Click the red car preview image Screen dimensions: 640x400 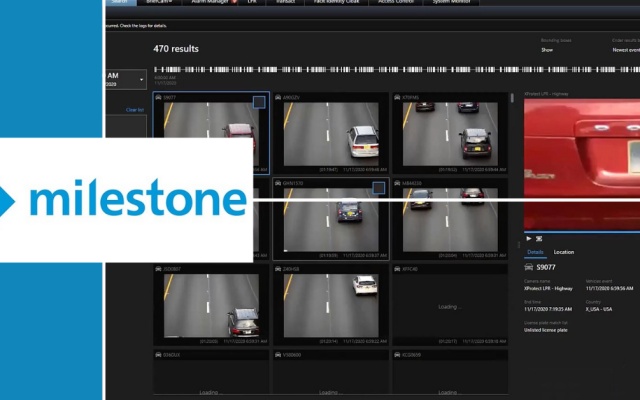pyautogui.click(x=582, y=164)
